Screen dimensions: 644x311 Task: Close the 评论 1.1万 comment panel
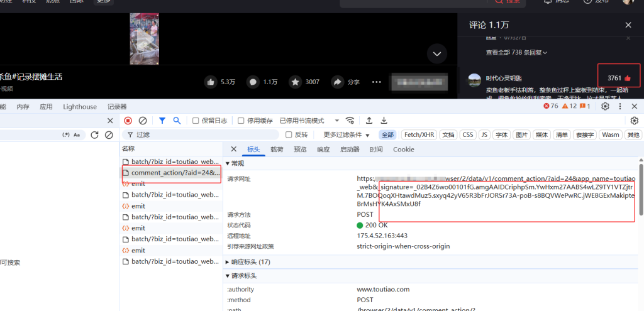point(628,25)
